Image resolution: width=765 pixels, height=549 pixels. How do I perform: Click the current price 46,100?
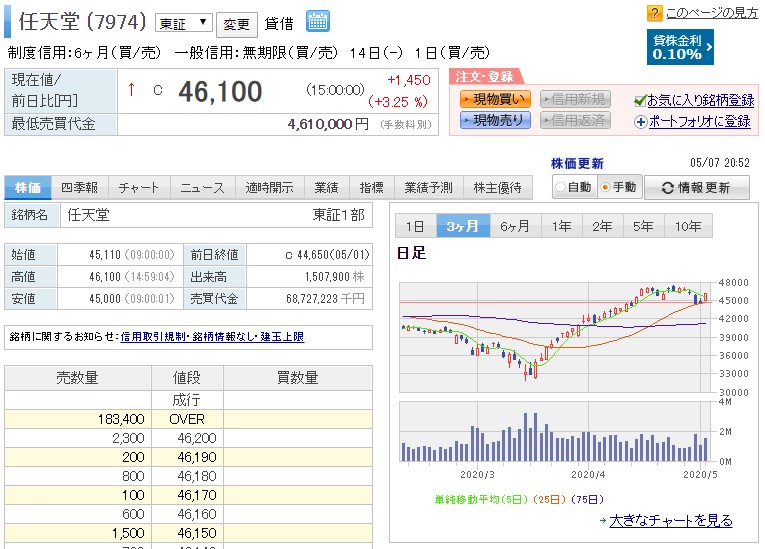220,92
